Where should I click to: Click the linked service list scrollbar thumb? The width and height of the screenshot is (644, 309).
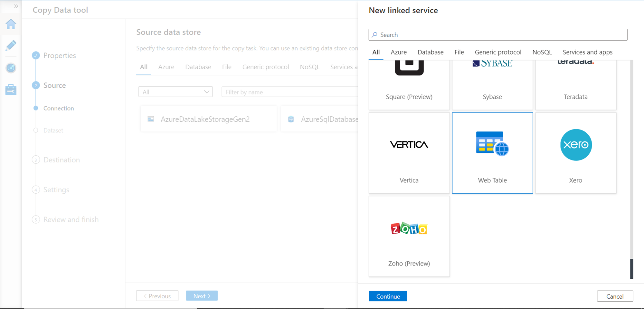pos(631,269)
